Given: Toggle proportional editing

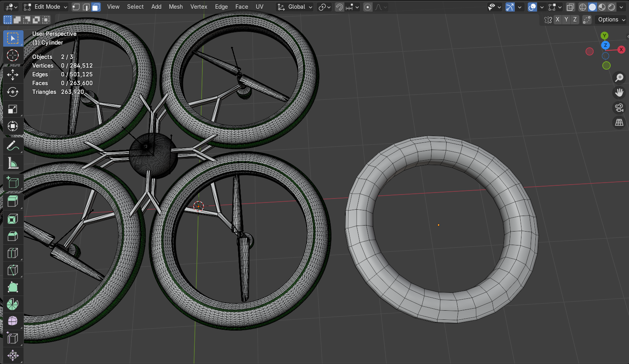Looking at the screenshot, I should pyautogui.click(x=368, y=7).
